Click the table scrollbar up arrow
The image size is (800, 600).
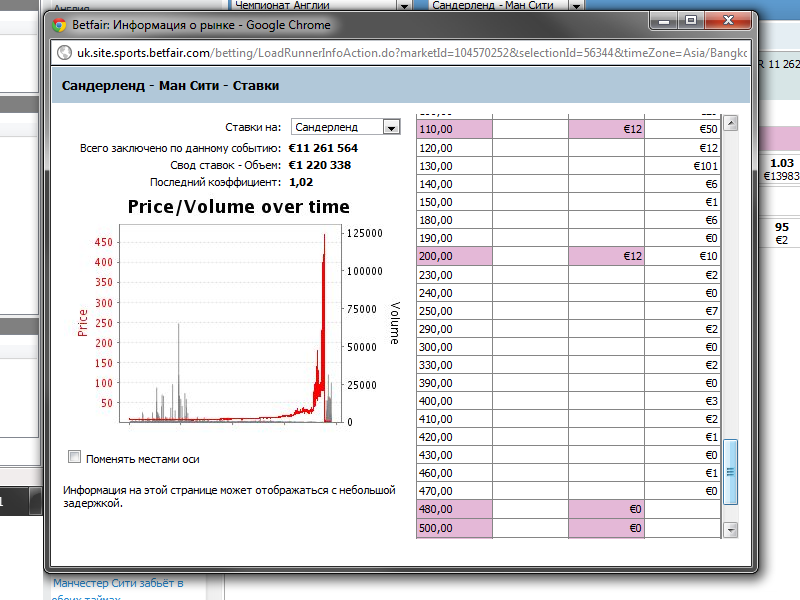pos(731,123)
